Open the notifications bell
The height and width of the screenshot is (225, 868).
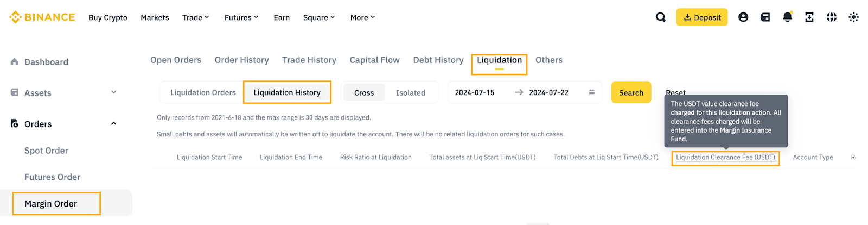tap(787, 17)
